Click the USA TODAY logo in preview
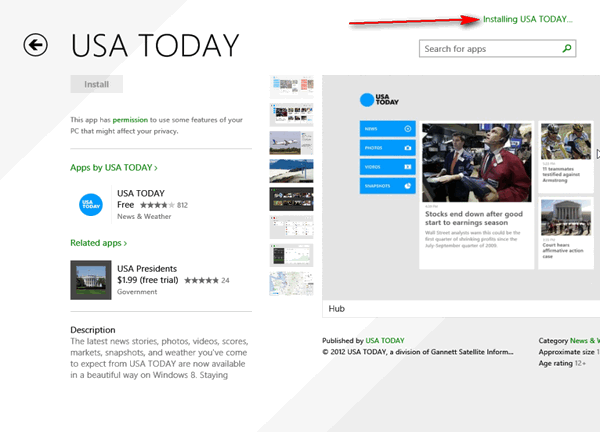The height and width of the screenshot is (432, 600). (379, 100)
